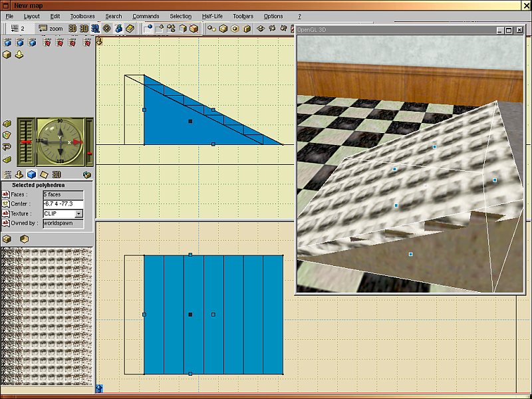The height and width of the screenshot is (399, 532).
Task: Click the zoom button in the toolbar
Action: click(51, 29)
